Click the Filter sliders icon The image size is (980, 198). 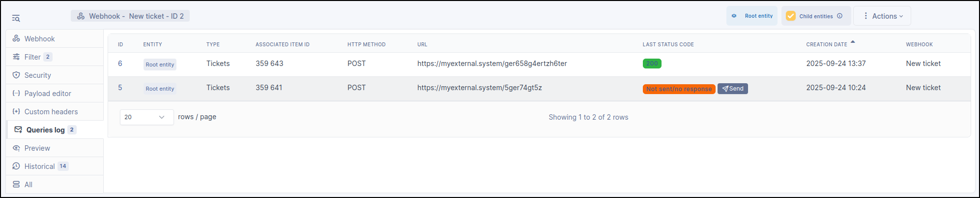coord(16,57)
